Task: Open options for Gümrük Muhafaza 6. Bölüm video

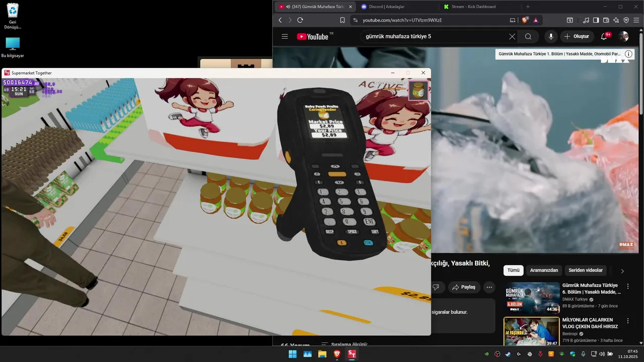Action: pyautogui.click(x=627, y=287)
